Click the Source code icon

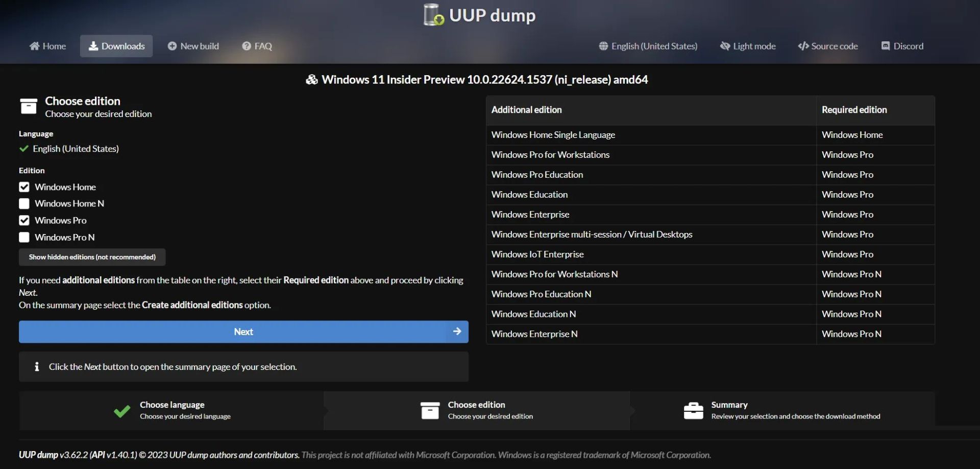point(803,46)
